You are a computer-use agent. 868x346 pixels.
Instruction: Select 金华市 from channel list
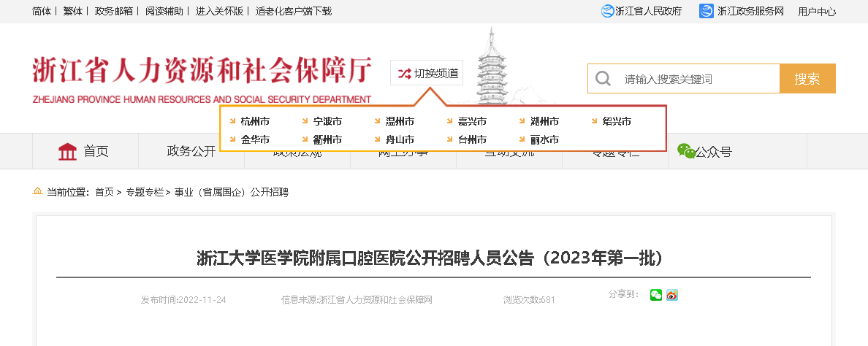255,140
